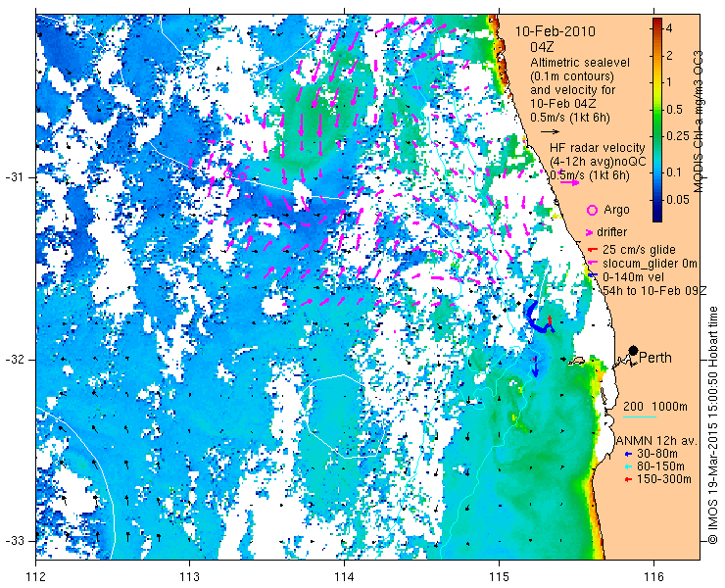Click the '(0.1m contours)' legend text
This screenshot has height=588, width=725.
[572, 75]
